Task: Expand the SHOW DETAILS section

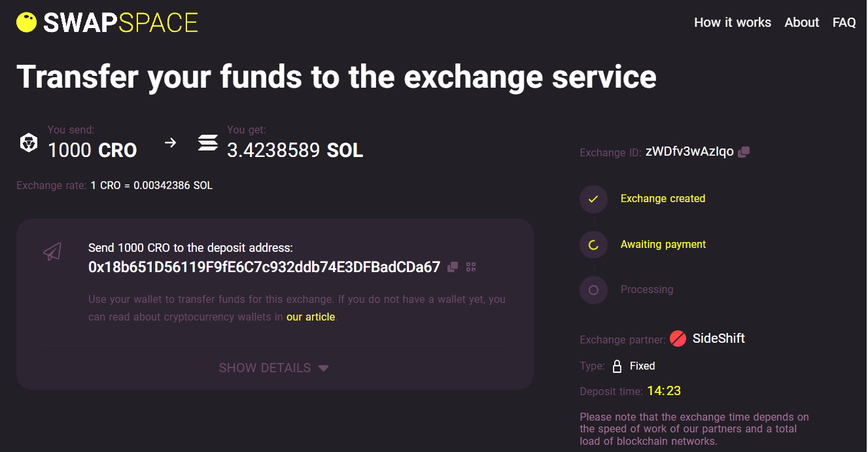Action: [x=265, y=368]
